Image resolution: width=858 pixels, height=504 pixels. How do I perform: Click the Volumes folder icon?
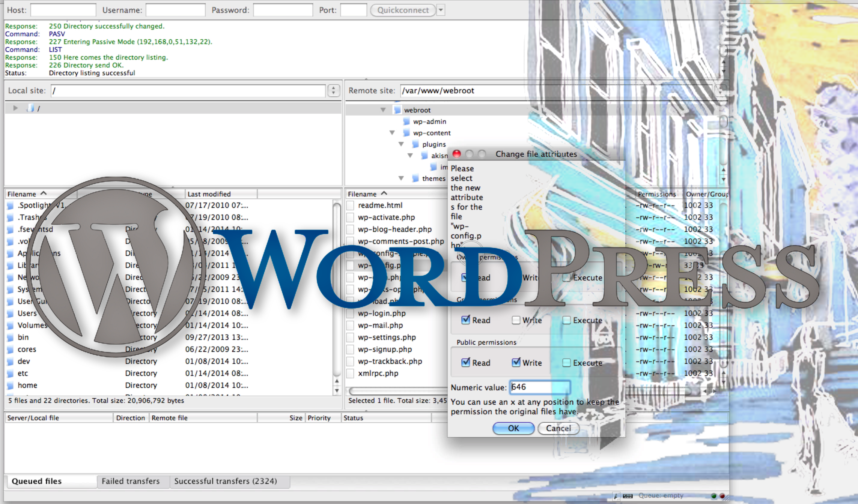tap(11, 325)
